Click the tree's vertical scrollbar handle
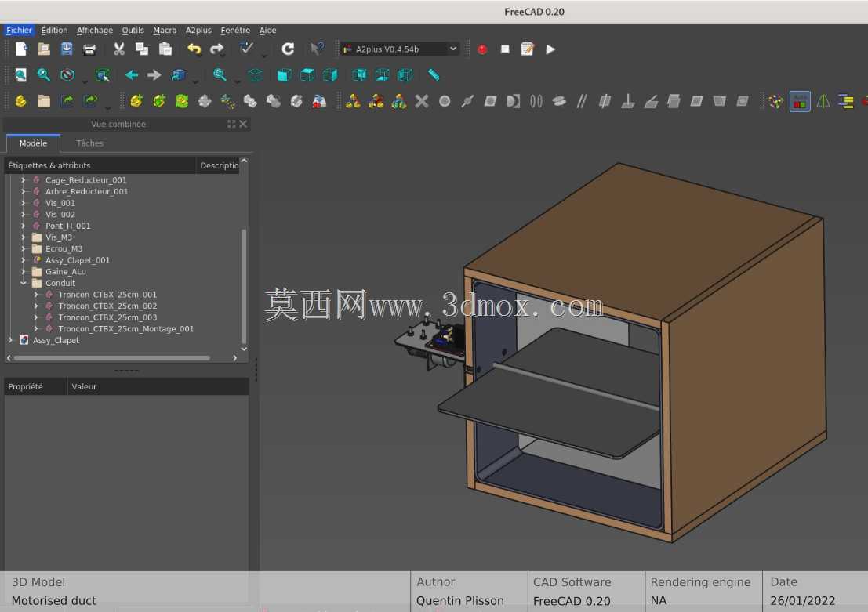 (244, 286)
